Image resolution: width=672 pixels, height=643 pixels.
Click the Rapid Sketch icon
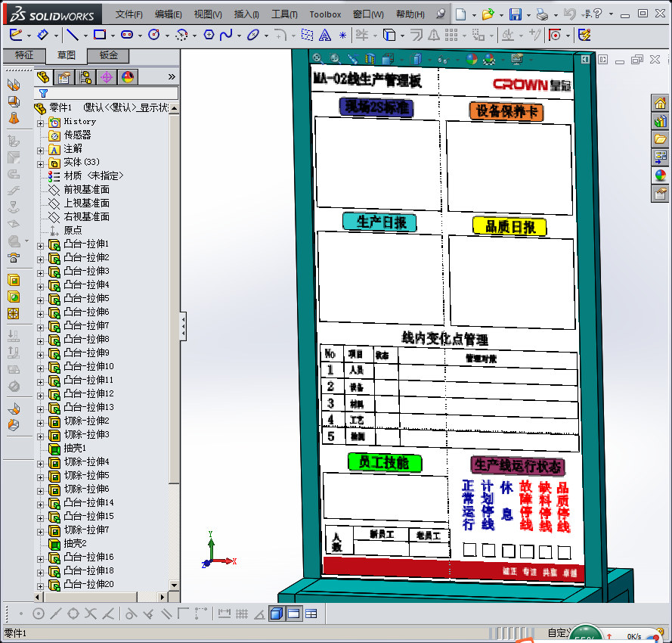pos(584,35)
